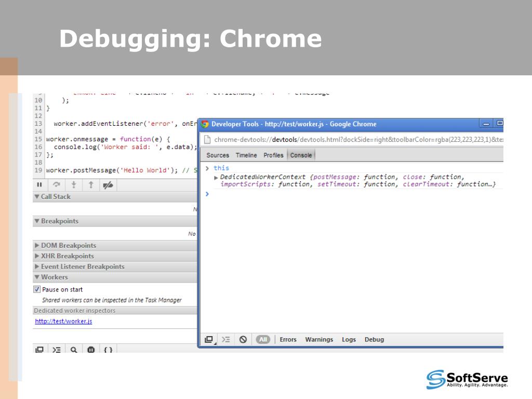Image resolution: width=532 pixels, height=399 pixels.
Task: Click the step out debugger icon
Action: [90, 185]
